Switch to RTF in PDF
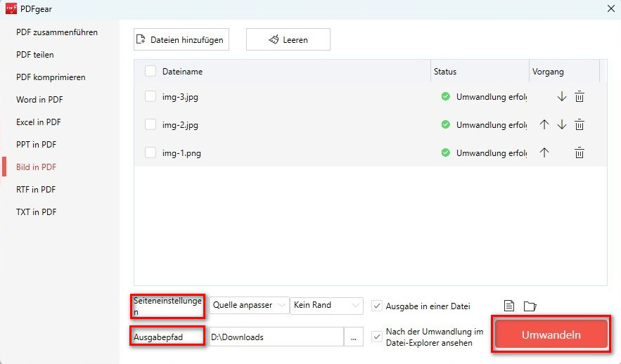 36,190
